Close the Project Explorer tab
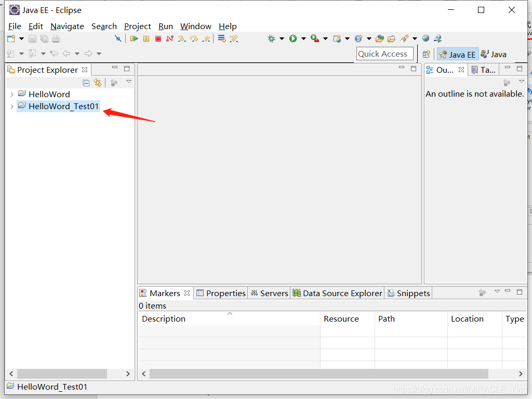Image resolution: width=532 pixels, height=399 pixels. 85,70
